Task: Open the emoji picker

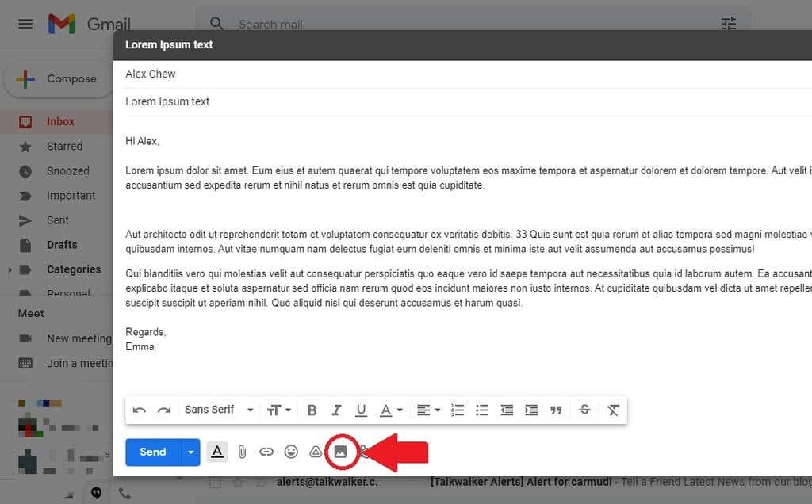Action: 291,452
